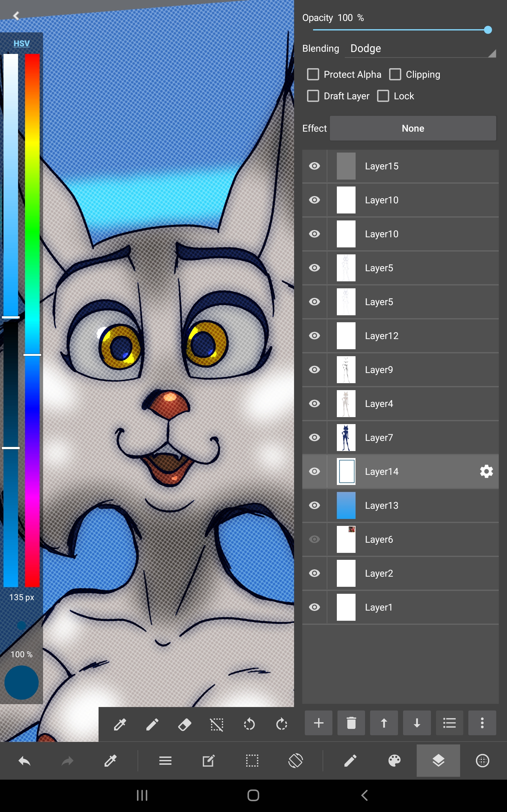Move layer up with the up arrow
Image resolution: width=507 pixels, height=812 pixels.
(x=384, y=723)
